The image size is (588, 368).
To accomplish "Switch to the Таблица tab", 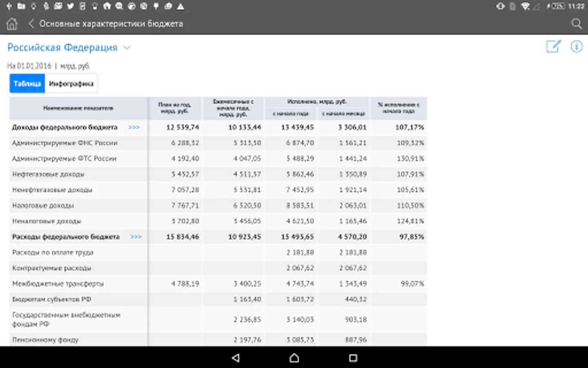I will [27, 83].
